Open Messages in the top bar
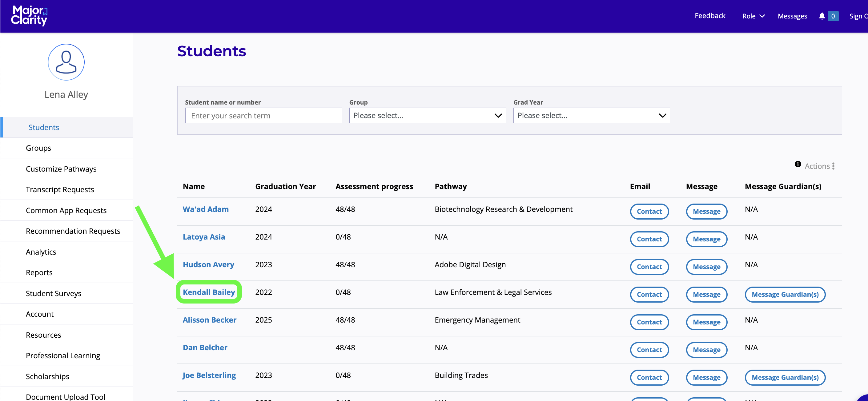Image resolution: width=868 pixels, height=401 pixels. tap(792, 16)
